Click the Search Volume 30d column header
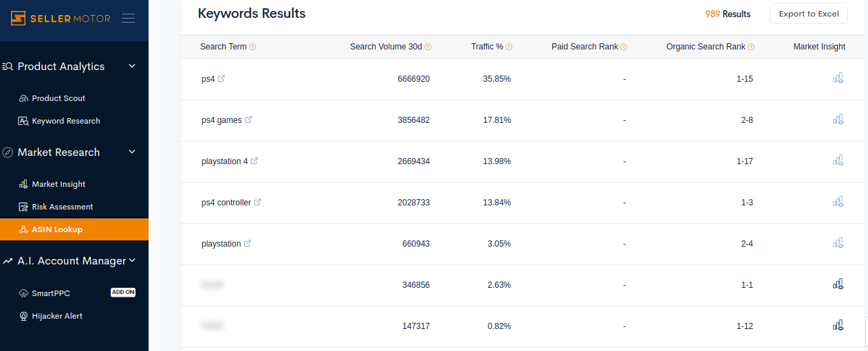Image resolution: width=868 pixels, height=351 pixels. tap(386, 47)
